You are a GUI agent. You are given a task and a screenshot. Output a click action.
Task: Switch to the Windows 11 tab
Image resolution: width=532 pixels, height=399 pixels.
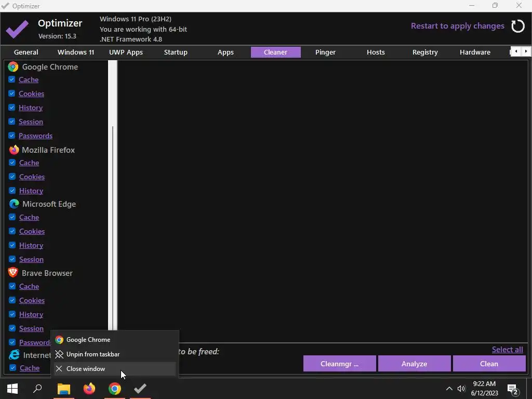[76, 52]
